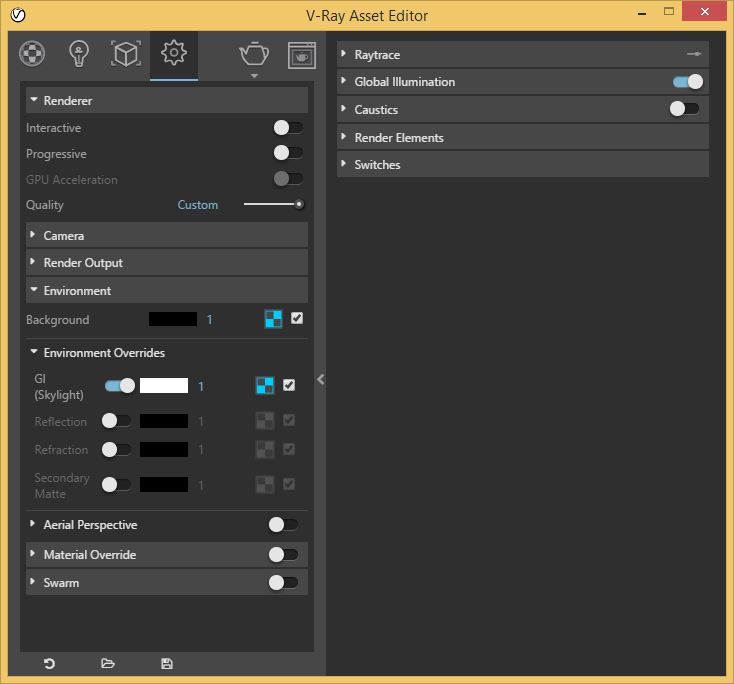Open the Geometry tab cube icon
Viewport: 734px width, 684px height.
125,53
